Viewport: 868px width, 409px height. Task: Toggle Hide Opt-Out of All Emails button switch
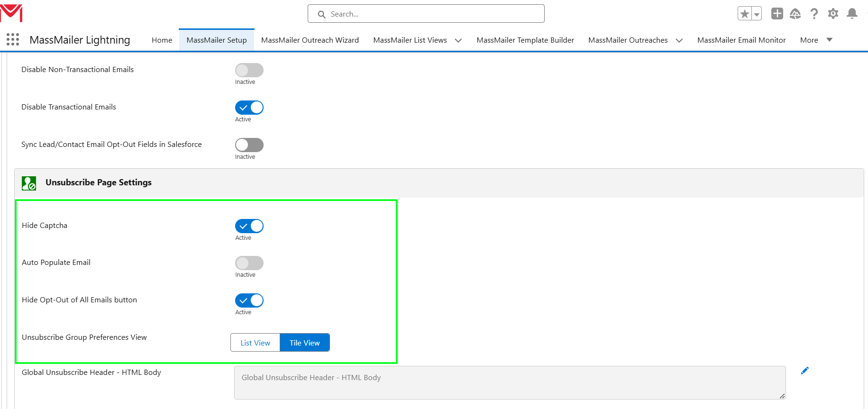249,300
